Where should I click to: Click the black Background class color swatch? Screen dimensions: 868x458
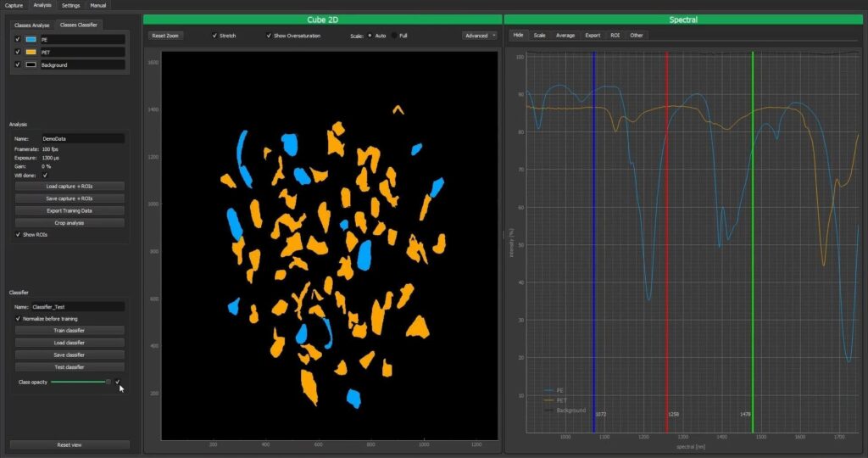click(x=31, y=65)
